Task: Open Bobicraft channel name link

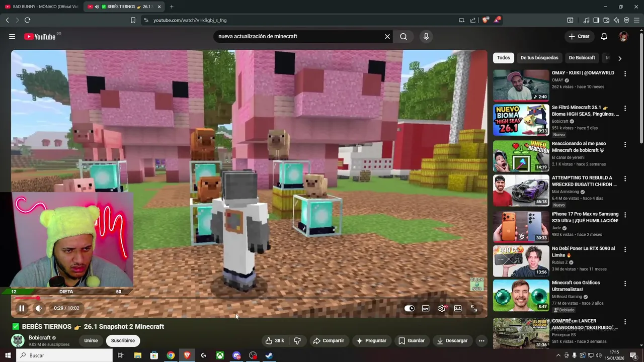Action: [x=39, y=338]
